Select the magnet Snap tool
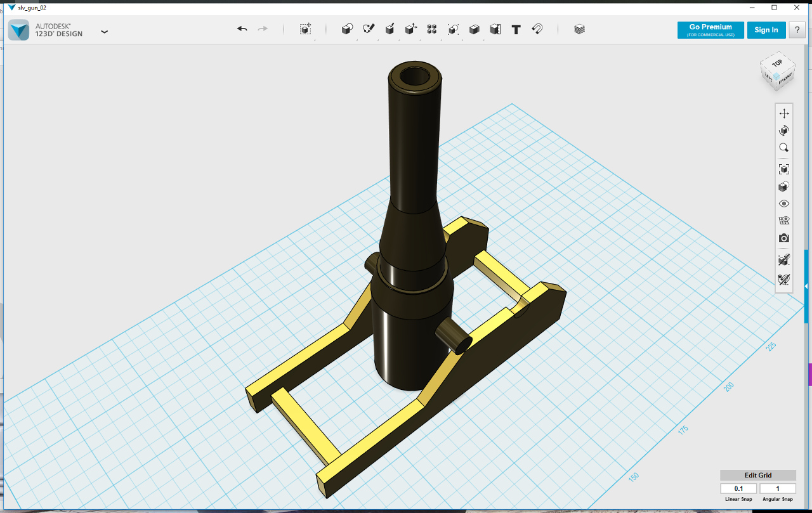Viewport: 812px width, 513px height. tap(537, 29)
